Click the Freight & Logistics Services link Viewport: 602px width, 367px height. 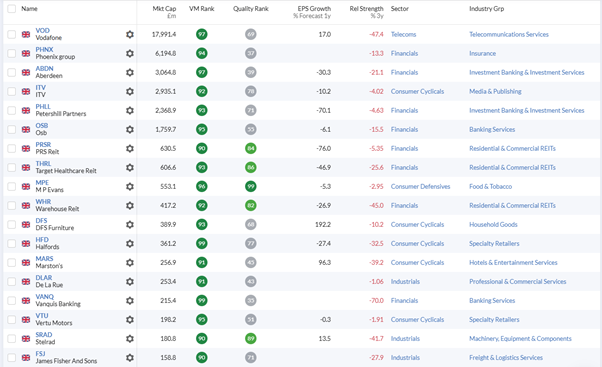tap(506, 357)
